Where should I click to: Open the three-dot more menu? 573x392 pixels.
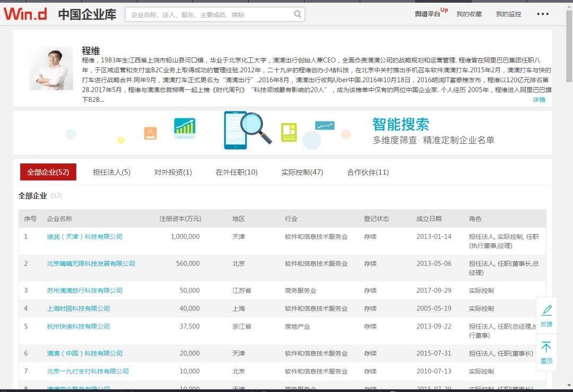(543, 14)
